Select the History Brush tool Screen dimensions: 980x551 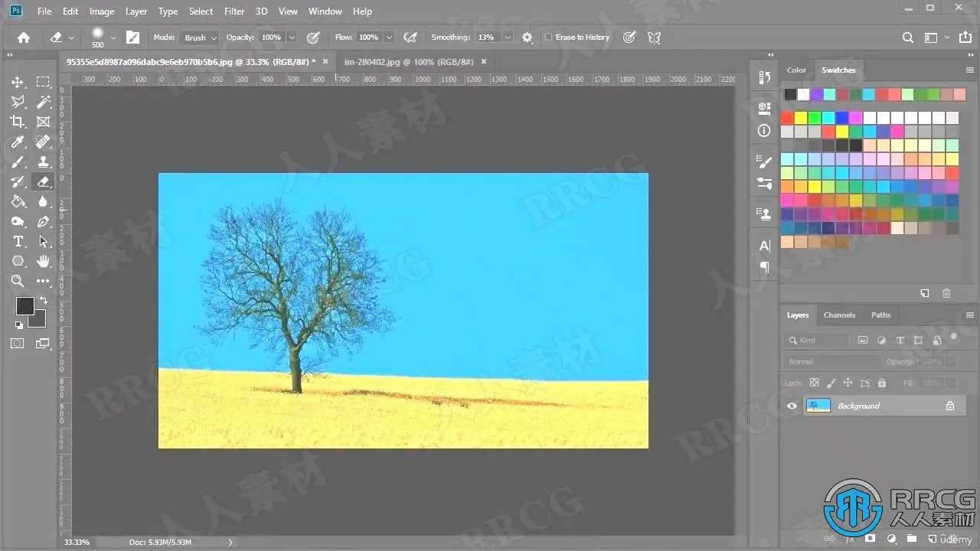click(18, 181)
